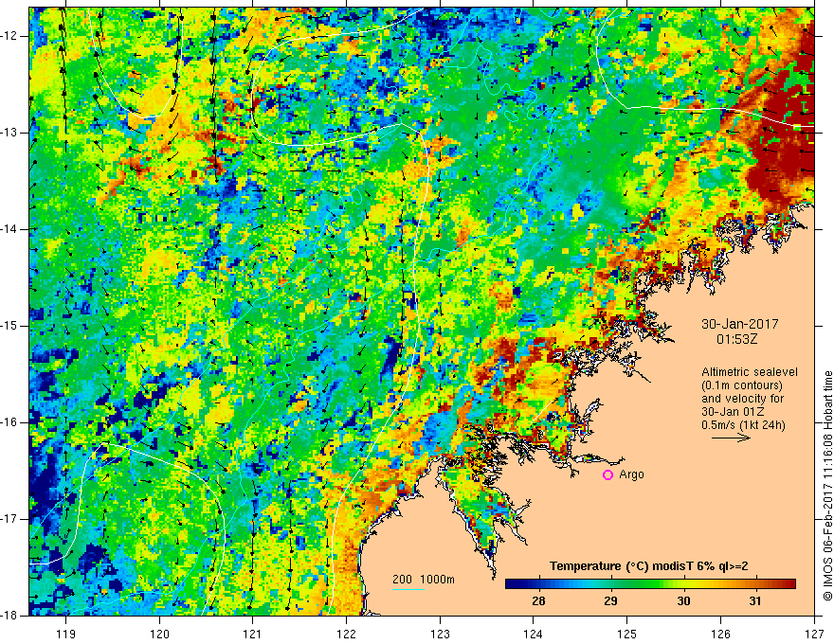Click the longitude axis label 120
The height and width of the screenshot is (644, 834).
point(159,634)
